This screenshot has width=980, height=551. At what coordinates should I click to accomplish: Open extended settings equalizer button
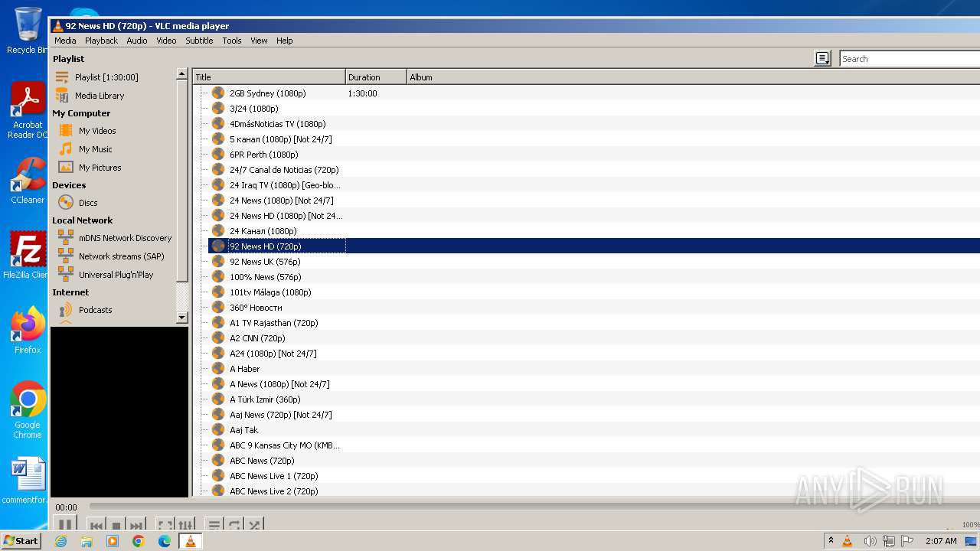click(x=185, y=525)
